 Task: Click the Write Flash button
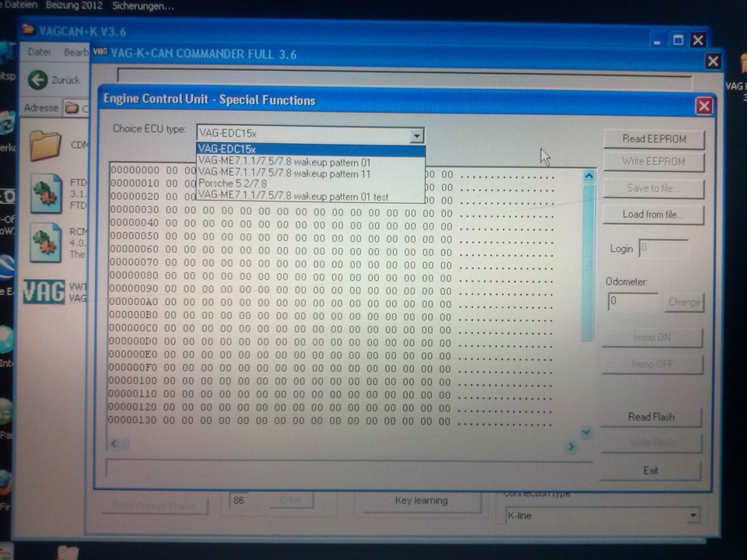point(651,443)
